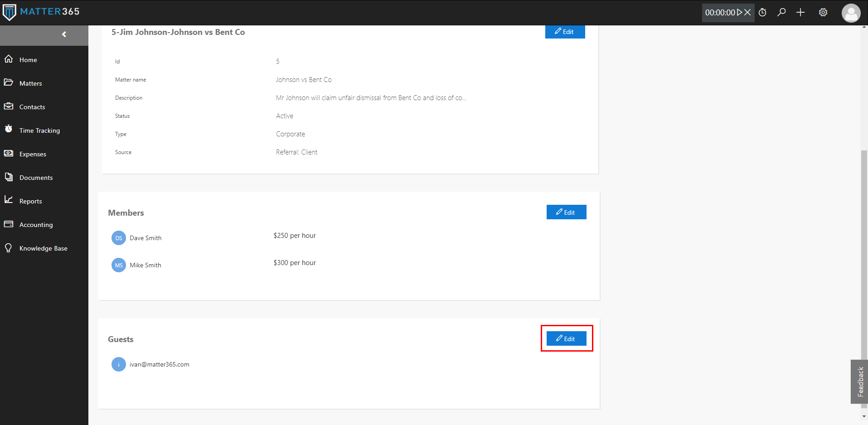Click the Members section heading
Screen dimensions: 868x425
coord(126,213)
